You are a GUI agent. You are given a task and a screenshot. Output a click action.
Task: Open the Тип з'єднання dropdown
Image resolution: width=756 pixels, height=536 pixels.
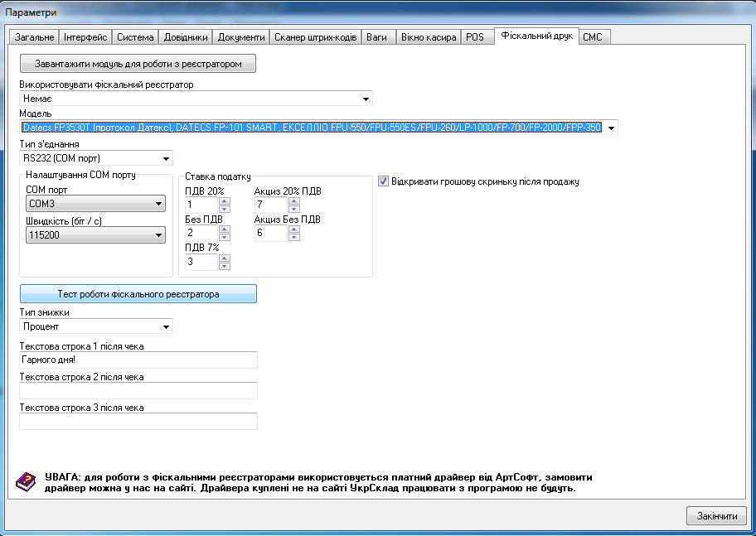tap(167, 158)
